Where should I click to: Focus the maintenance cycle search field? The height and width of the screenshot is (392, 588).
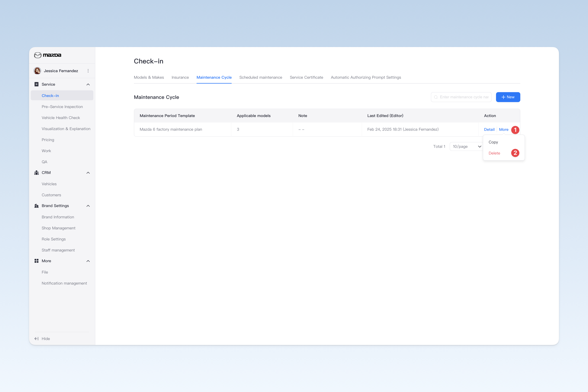(x=461, y=97)
